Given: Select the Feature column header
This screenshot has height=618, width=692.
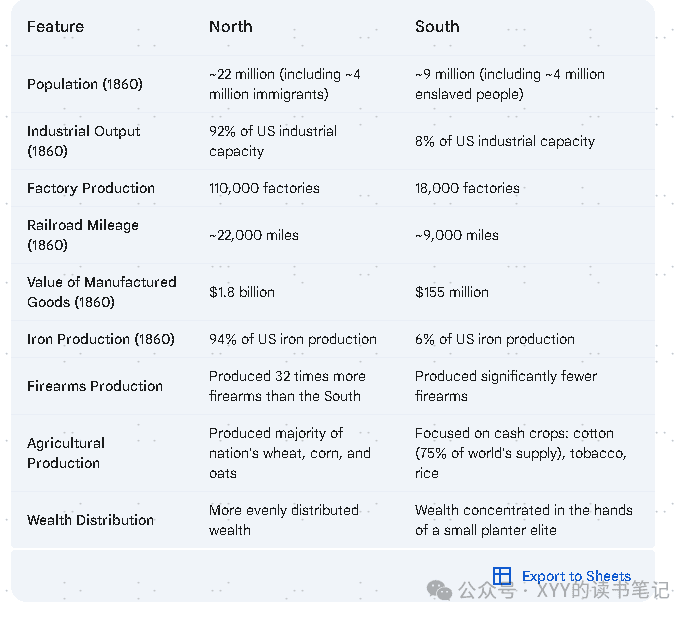Looking at the screenshot, I should [55, 27].
